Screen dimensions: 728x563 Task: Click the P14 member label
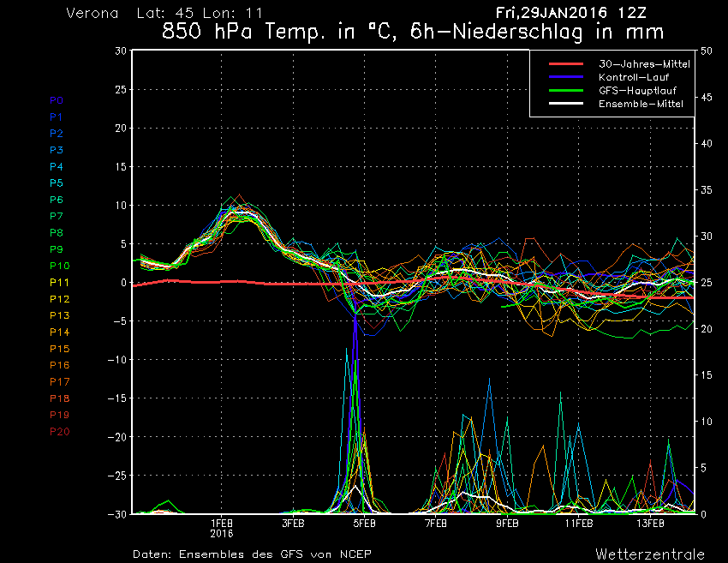coord(59,332)
